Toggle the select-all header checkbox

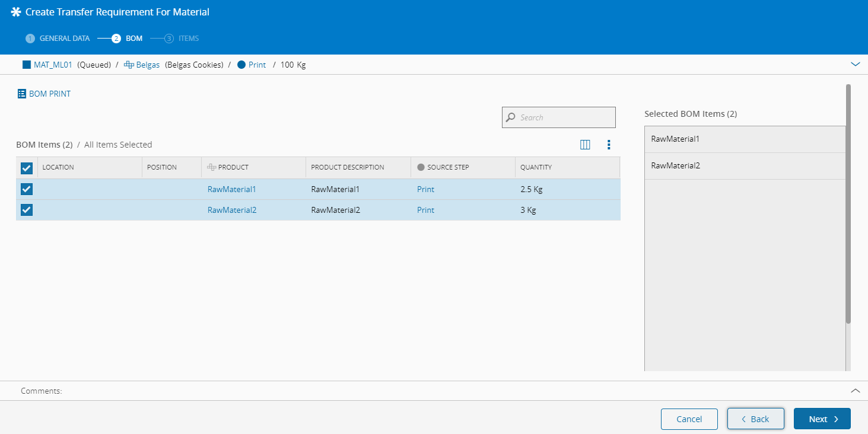[27, 168]
